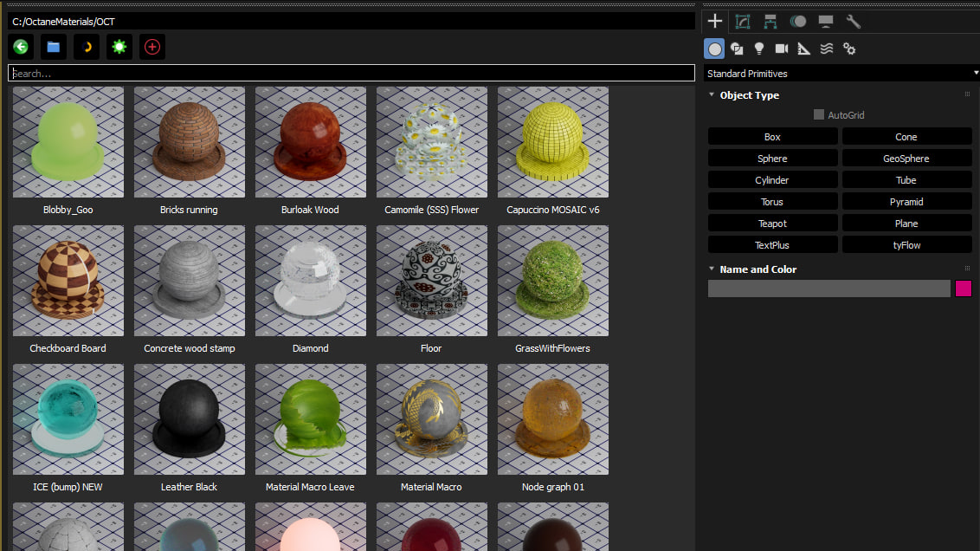Image resolution: width=980 pixels, height=551 pixels.
Task: Select the Leather Black material thumbnail
Action: tap(189, 420)
